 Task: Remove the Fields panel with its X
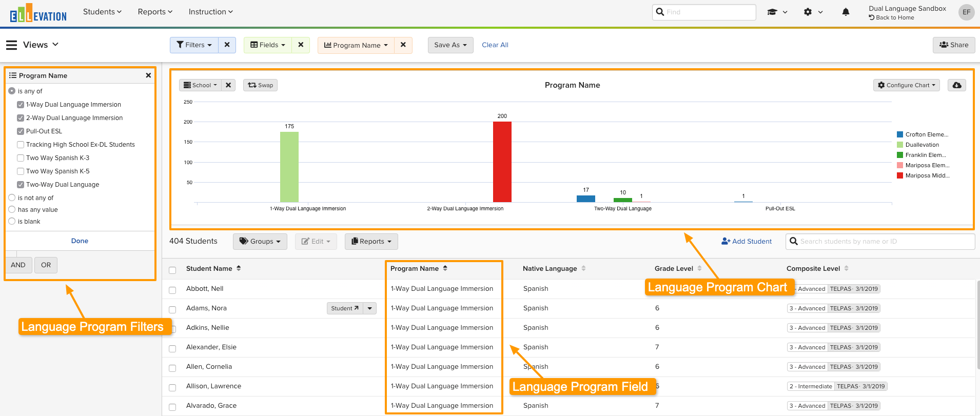301,45
